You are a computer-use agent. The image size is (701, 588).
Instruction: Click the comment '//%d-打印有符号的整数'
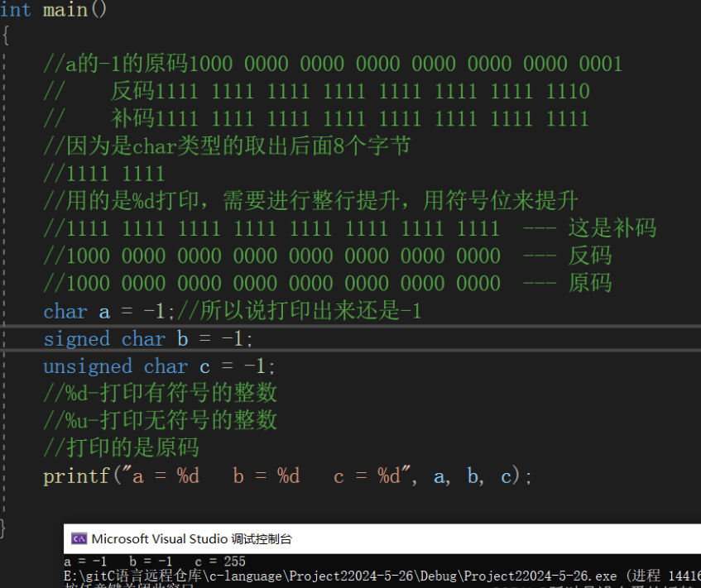[160, 393]
